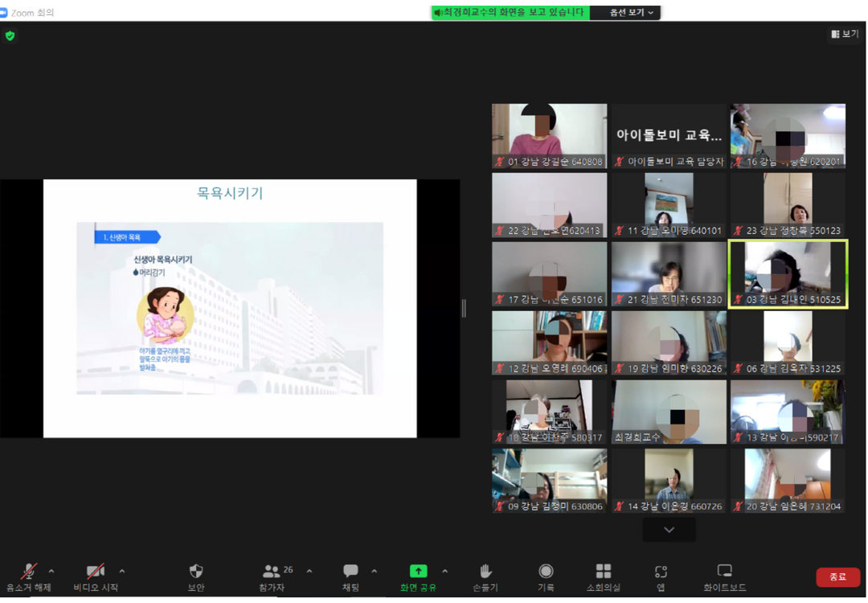This screenshot has height=603, width=868.
Task: Select 아이돌보미 교육 담당자 tile
Action: click(669, 136)
